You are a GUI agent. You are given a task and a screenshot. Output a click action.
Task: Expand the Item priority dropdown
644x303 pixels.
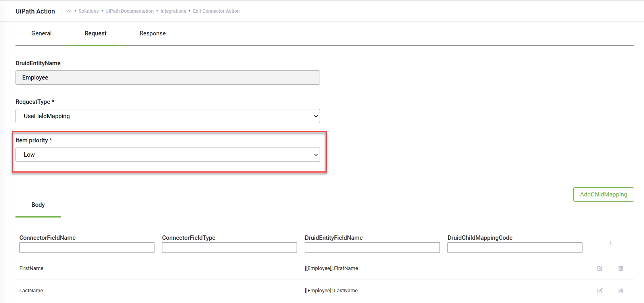168,155
